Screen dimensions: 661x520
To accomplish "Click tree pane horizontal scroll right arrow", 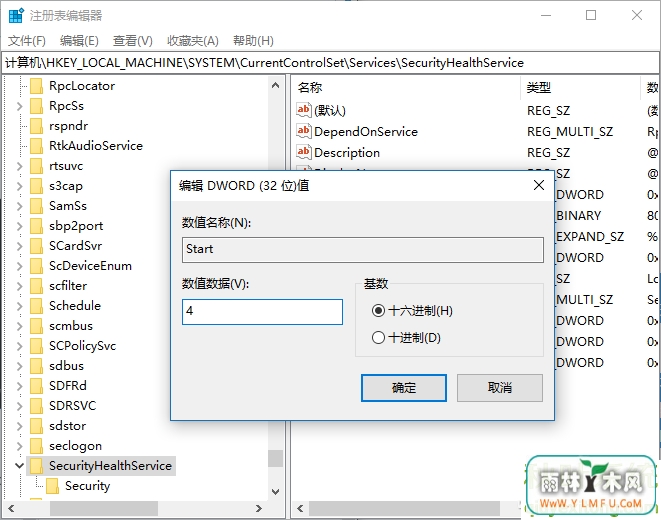I will (259, 509).
